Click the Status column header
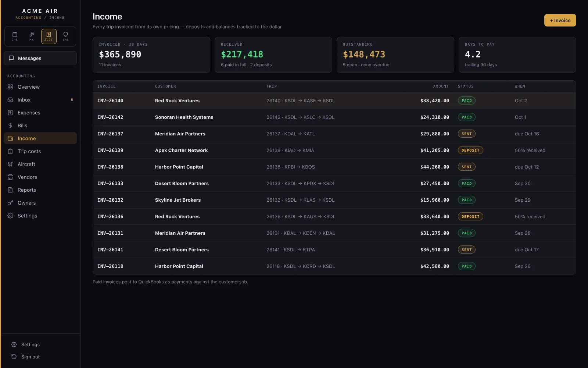The width and height of the screenshot is (588, 368). click(x=466, y=86)
